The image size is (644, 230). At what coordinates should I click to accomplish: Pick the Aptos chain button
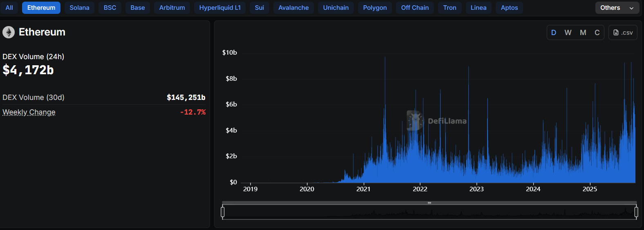(x=509, y=8)
